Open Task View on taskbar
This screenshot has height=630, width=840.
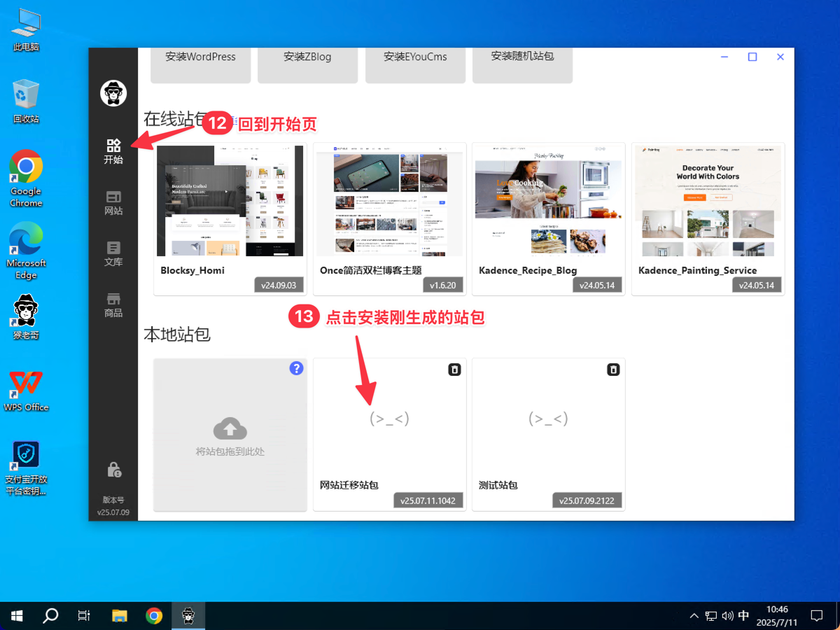84,616
